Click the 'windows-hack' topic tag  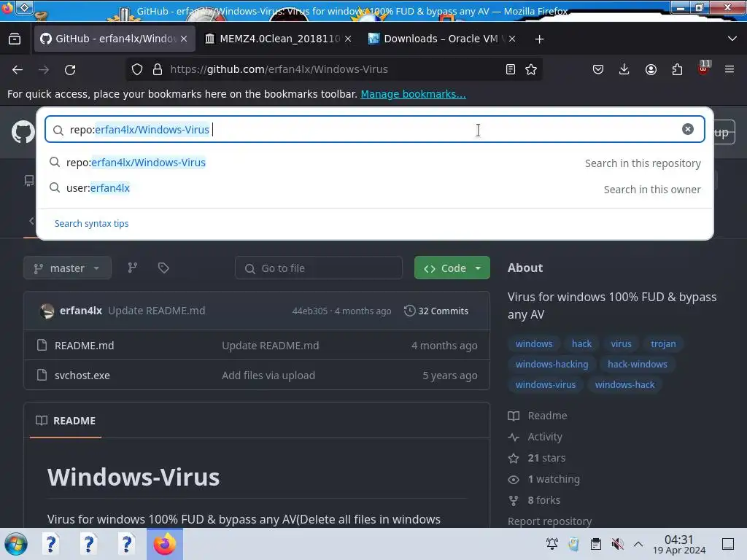coord(624,384)
